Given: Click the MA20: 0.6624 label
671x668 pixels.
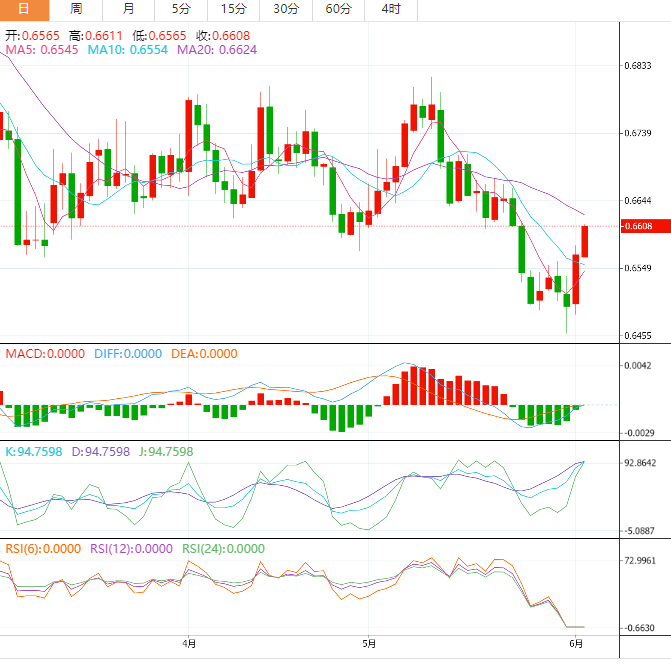Looking at the screenshot, I should (217, 50).
